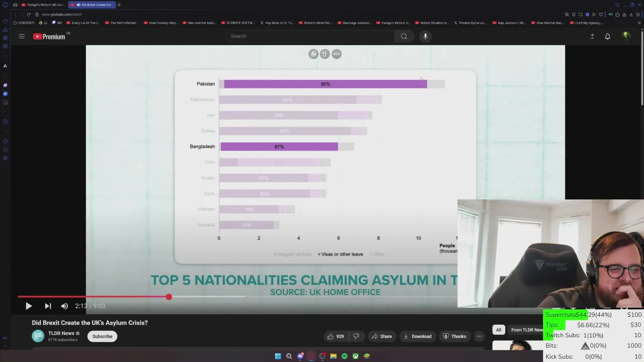Open TLDR News channel avatar
This screenshot has height=362, width=644.
click(38, 336)
